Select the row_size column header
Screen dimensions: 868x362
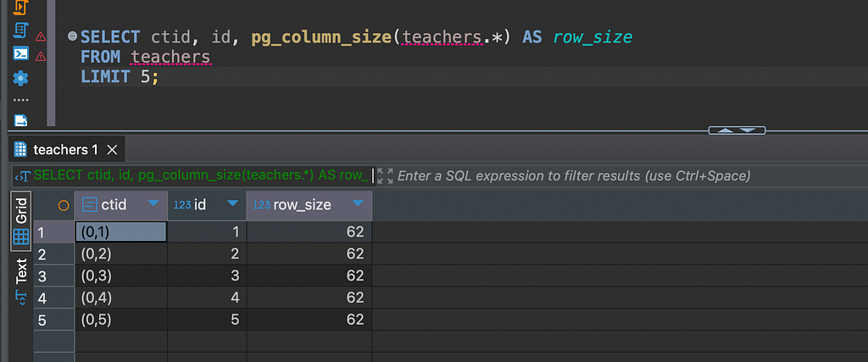pos(309,205)
